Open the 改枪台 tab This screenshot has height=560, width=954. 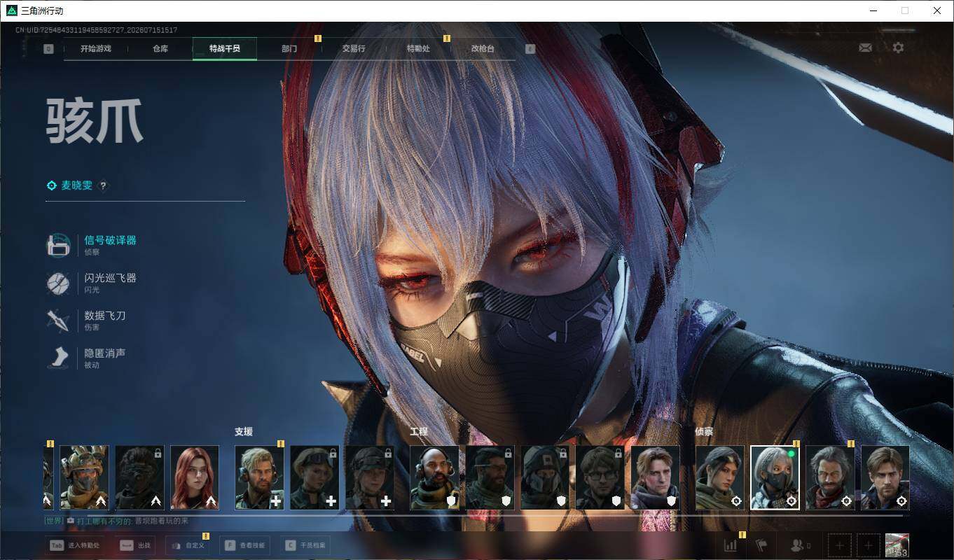[483, 49]
